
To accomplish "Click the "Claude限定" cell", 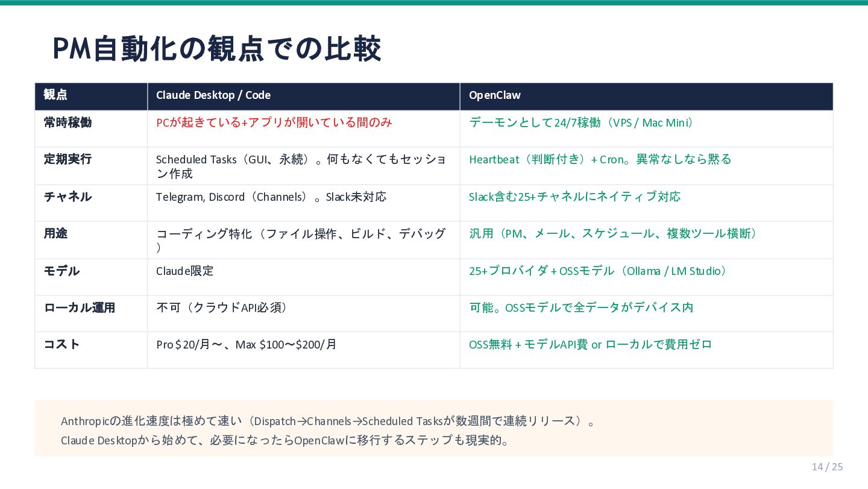I will (x=184, y=271).
